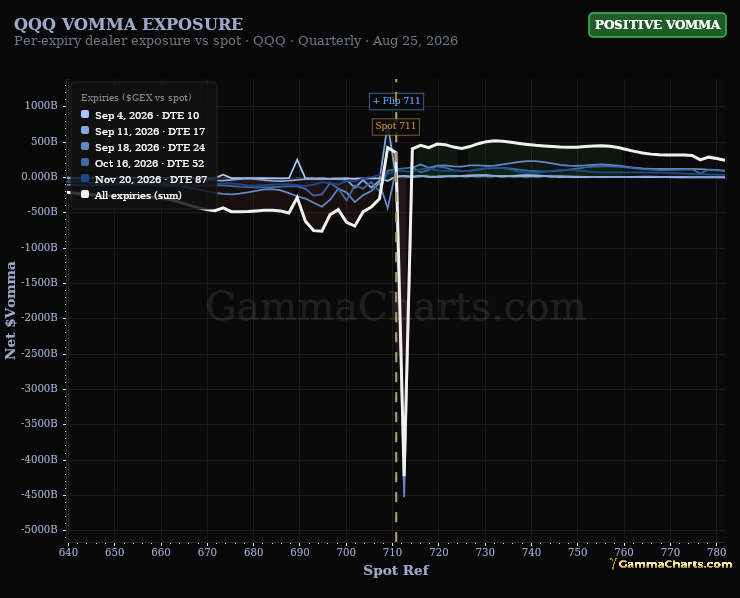Click the 'Spot Ref' x-axis title
The width and height of the screenshot is (740, 598).
pos(396,570)
